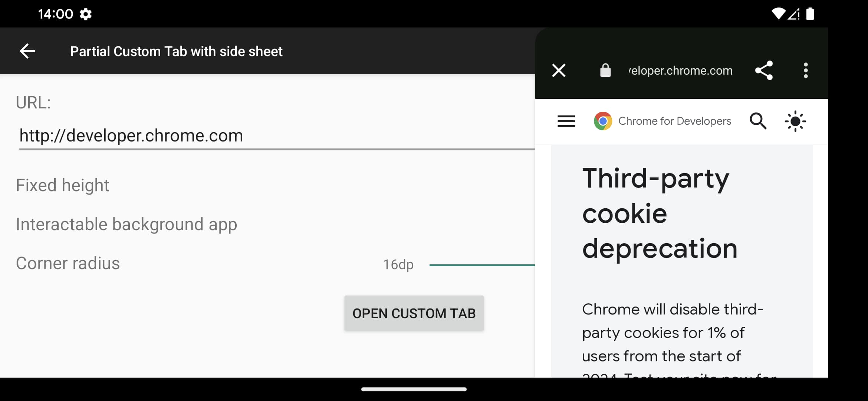Click the share icon in Custom Tab
868x401 pixels.
tap(765, 70)
